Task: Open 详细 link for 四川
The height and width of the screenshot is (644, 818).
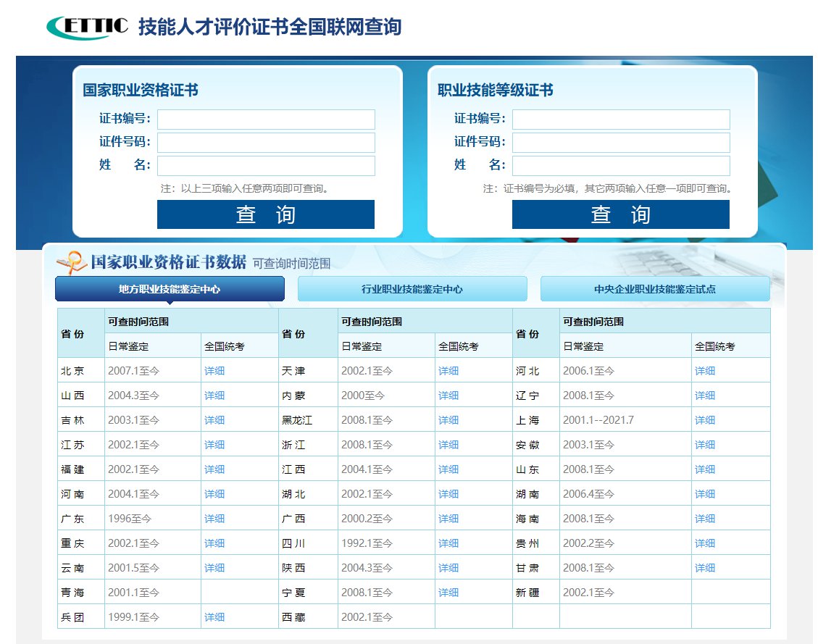Action: 448,543
